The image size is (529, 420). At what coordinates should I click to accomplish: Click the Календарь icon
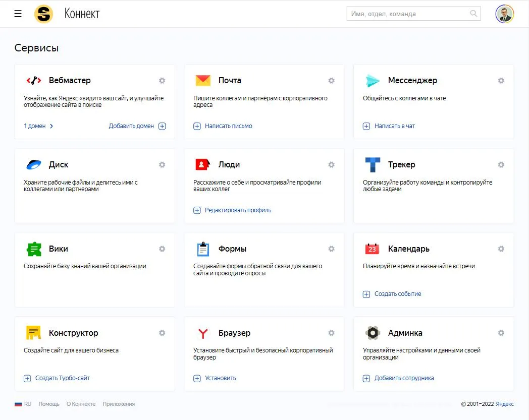[x=373, y=249]
